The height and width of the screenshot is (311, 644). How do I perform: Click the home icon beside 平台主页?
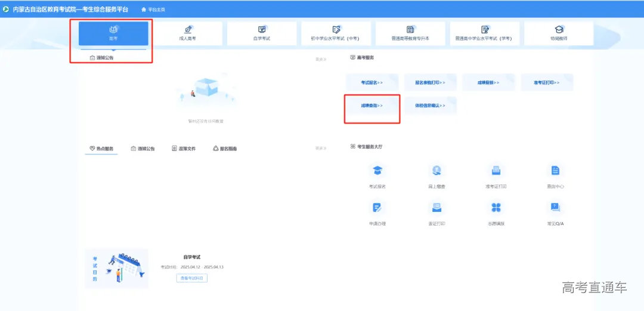pyautogui.click(x=144, y=10)
